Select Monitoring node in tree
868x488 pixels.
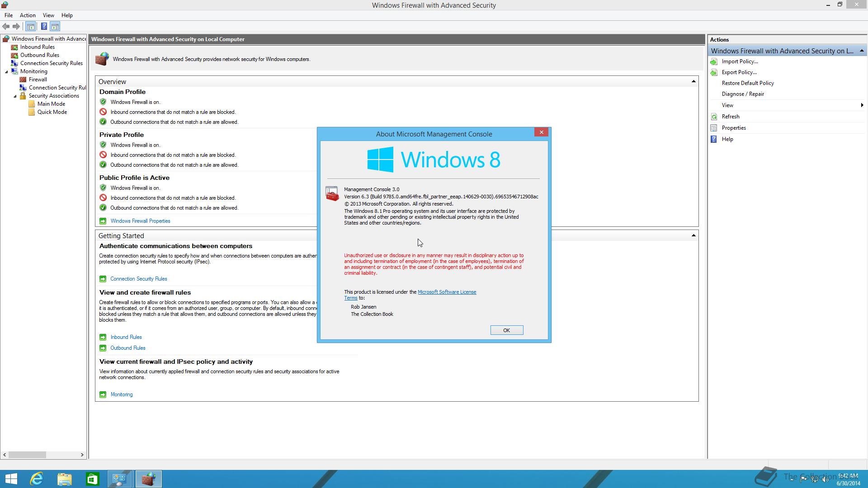click(33, 71)
